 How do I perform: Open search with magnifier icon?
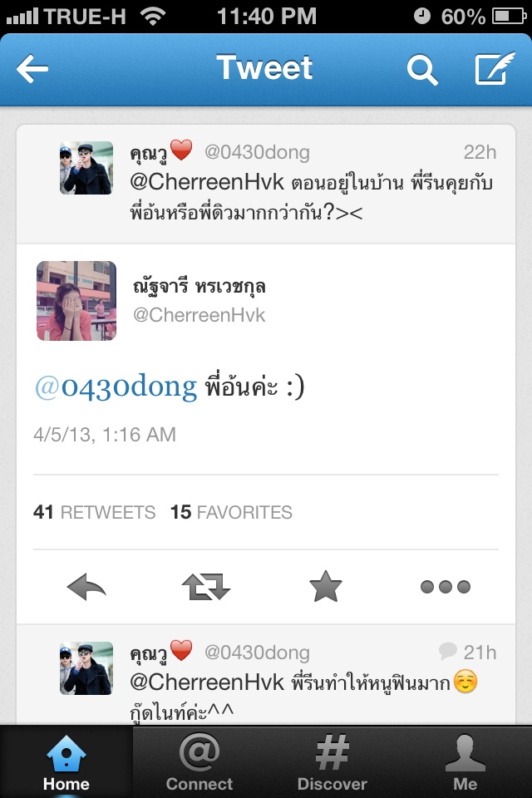[422, 70]
